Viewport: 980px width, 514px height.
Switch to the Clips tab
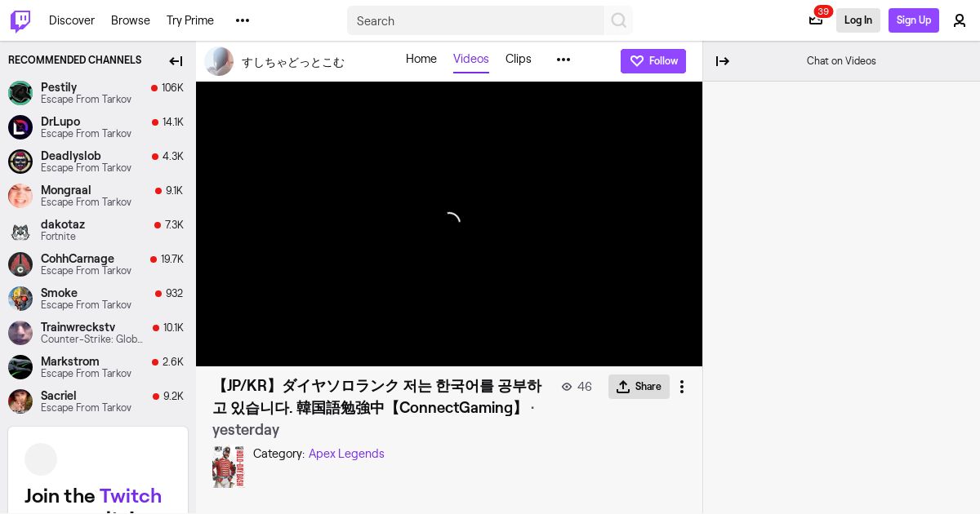point(519,59)
